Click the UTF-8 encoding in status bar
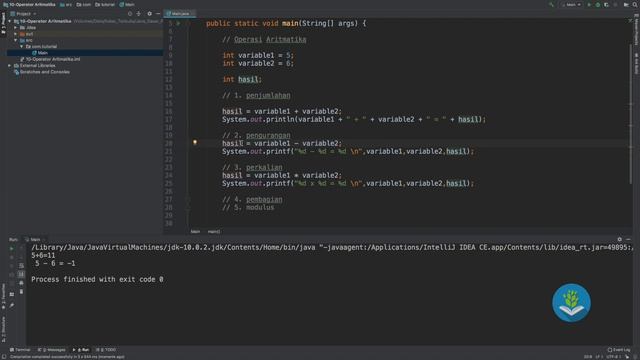This screenshot has width=640, height=360. (x=613, y=357)
